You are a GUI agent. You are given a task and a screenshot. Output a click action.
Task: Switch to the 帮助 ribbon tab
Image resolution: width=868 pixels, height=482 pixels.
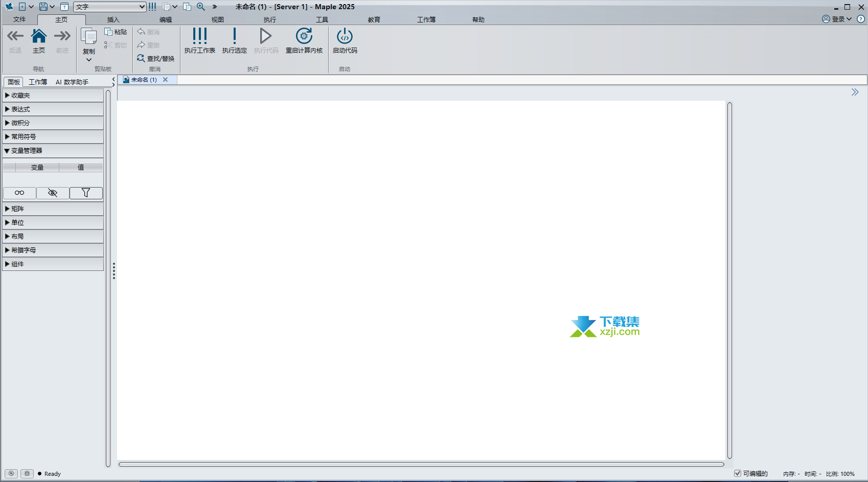478,19
